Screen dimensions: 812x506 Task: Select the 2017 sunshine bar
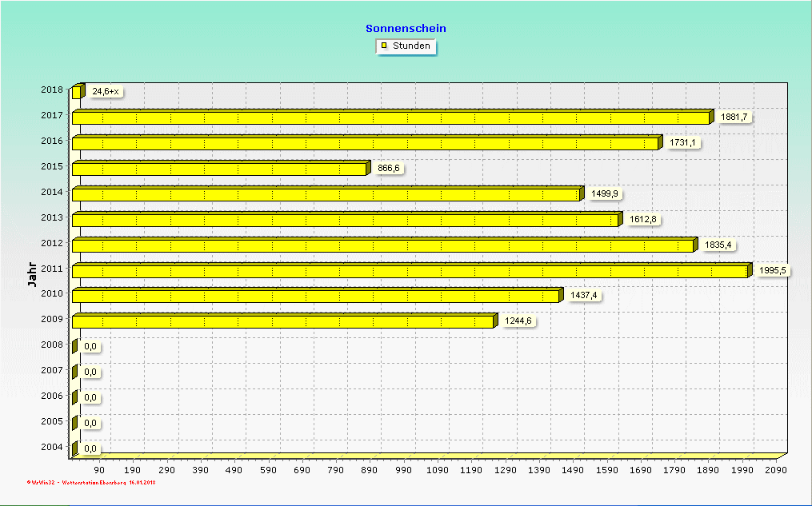(390, 118)
